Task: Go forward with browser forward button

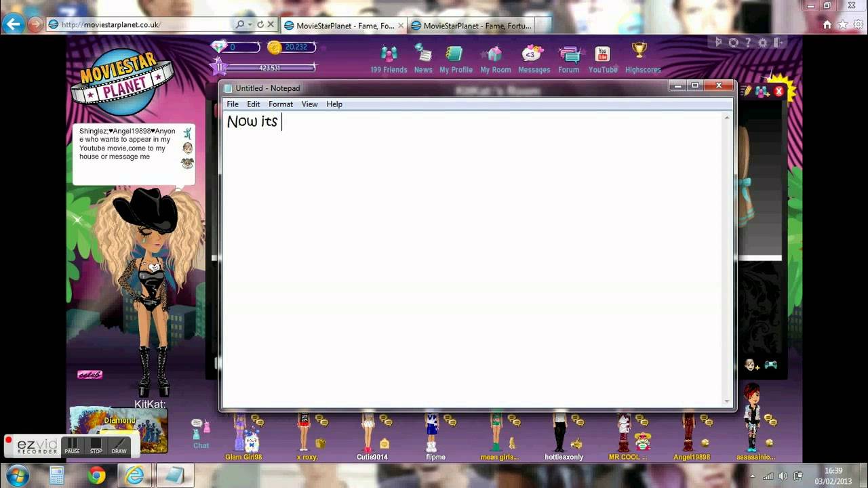Action: tap(35, 24)
